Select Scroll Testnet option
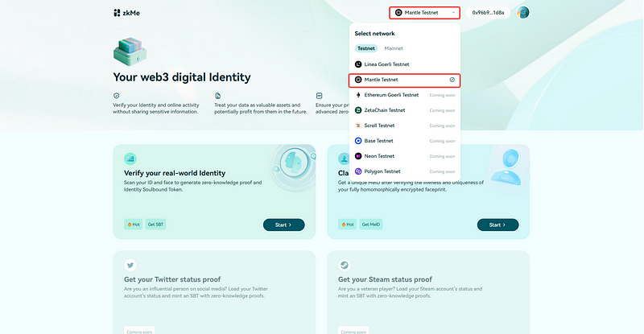This screenshot has width=644, height=334. tap(405, 126)
